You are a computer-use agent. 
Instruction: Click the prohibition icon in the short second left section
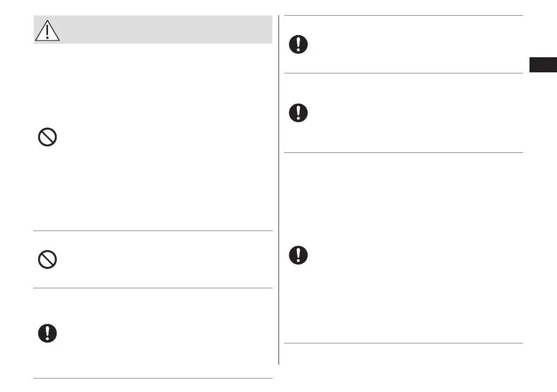tap(47, 261)
